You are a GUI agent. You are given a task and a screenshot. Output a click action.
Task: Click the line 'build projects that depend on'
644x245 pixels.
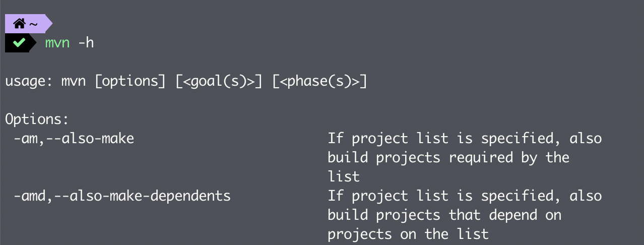[x=444, y=215]
